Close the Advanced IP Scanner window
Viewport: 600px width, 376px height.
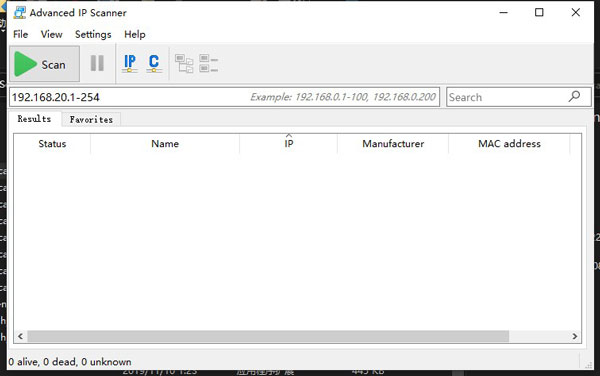pos(575,13)
